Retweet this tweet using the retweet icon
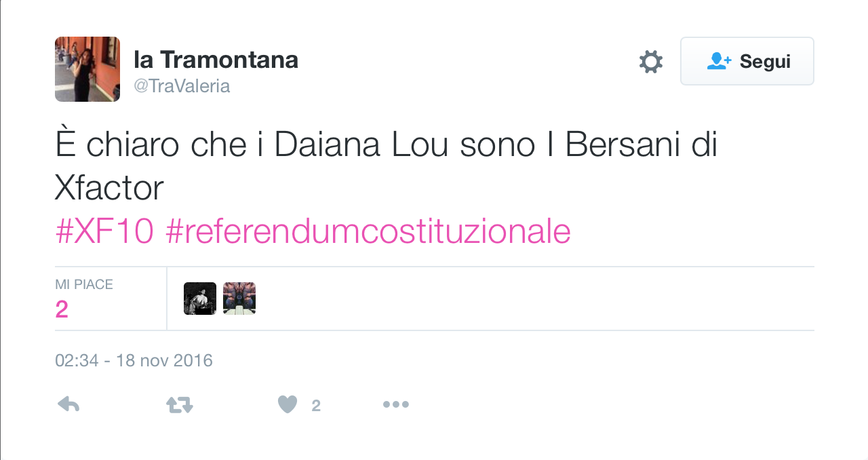The width and height of the screenshot is (868, 460). point(180,405)
